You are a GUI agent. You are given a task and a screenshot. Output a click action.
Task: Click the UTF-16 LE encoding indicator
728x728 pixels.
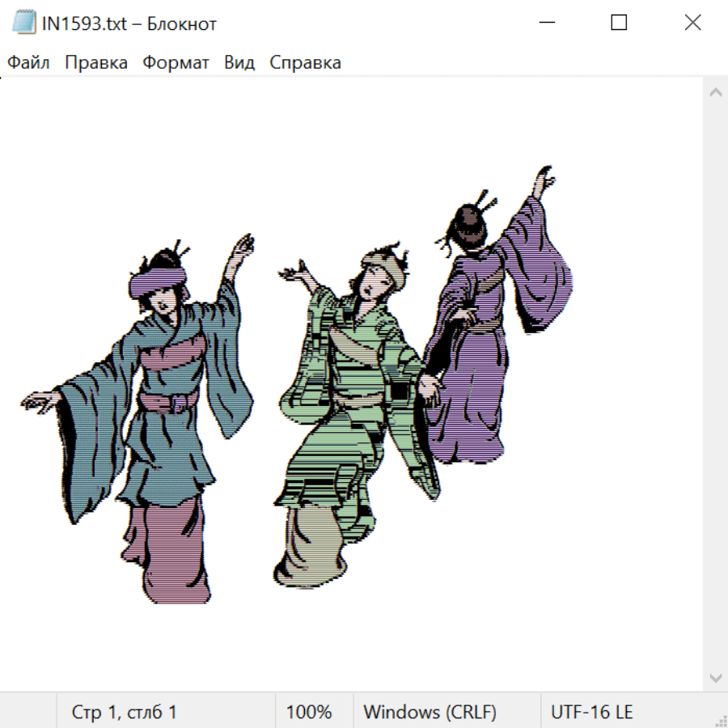tap(591, 712)
